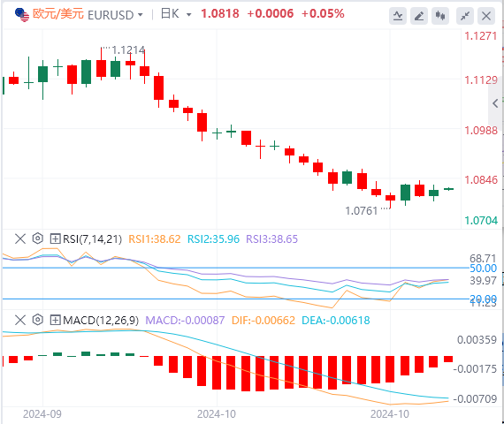The image size is (504, 424).
Task: Remove the RSI indicator panel
Action: (x=20, y=238)
